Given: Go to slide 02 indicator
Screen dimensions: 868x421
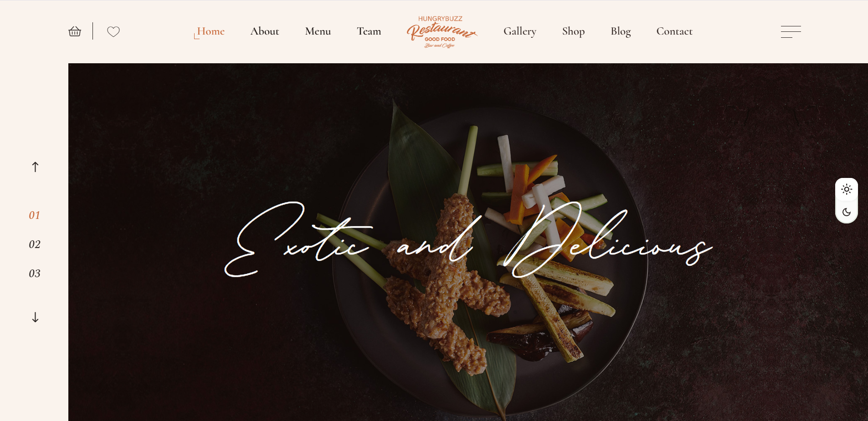Looking at the screenshot, I should pyautogui.click(x=35, y=244).
